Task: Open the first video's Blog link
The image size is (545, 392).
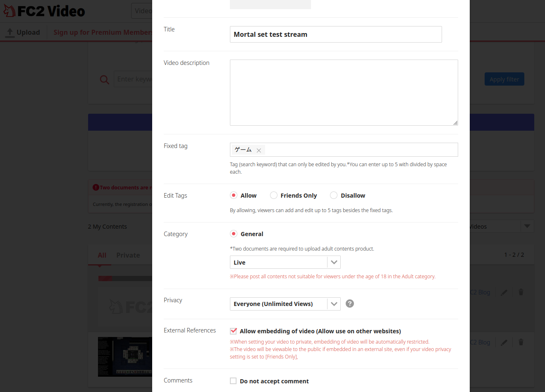Action: (x=480, y=292)
